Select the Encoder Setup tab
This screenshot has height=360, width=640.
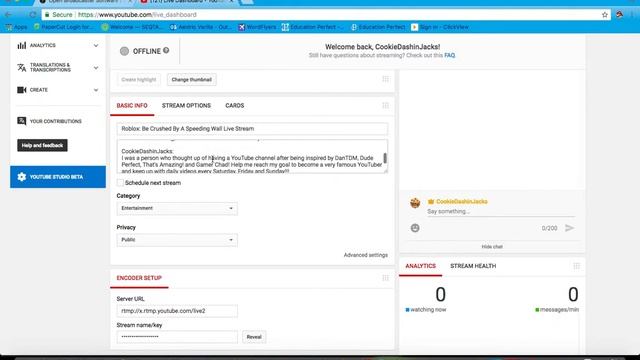(139, 278)
